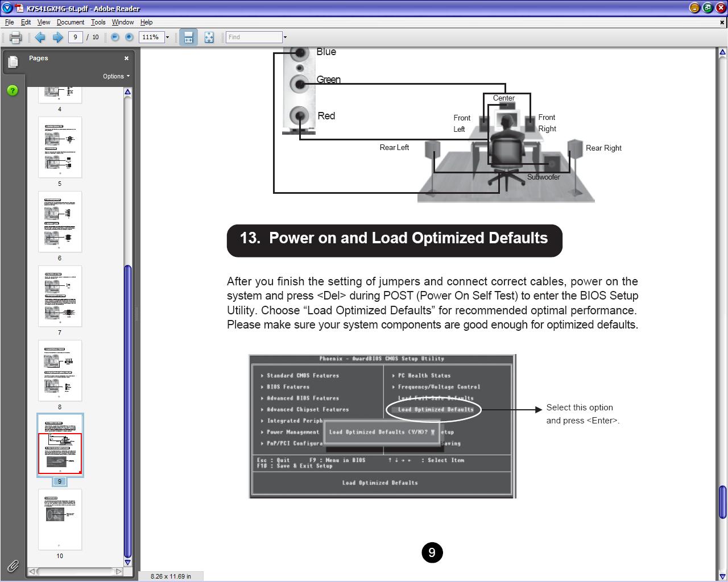Click the zoom level field showing 111%

tap(151, 37)
